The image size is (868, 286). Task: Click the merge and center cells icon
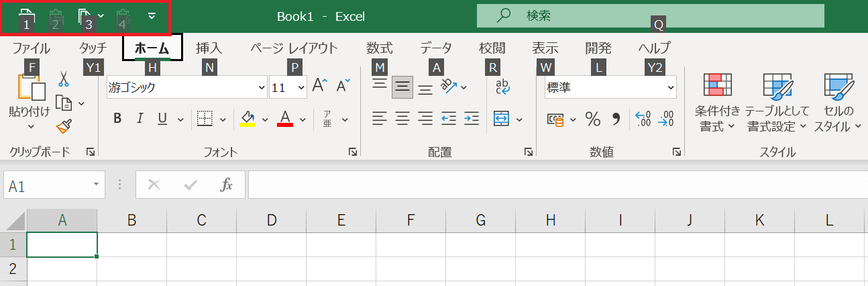501,119
